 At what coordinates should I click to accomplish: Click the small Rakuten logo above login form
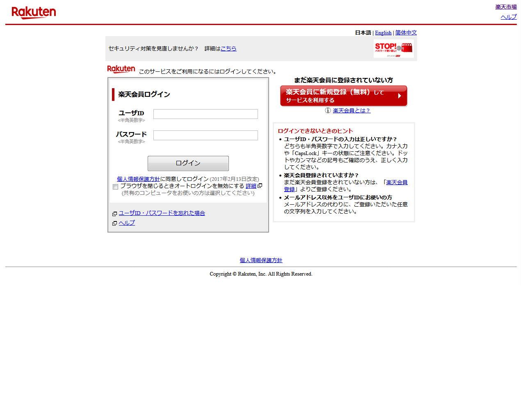[x=121, y=69]
